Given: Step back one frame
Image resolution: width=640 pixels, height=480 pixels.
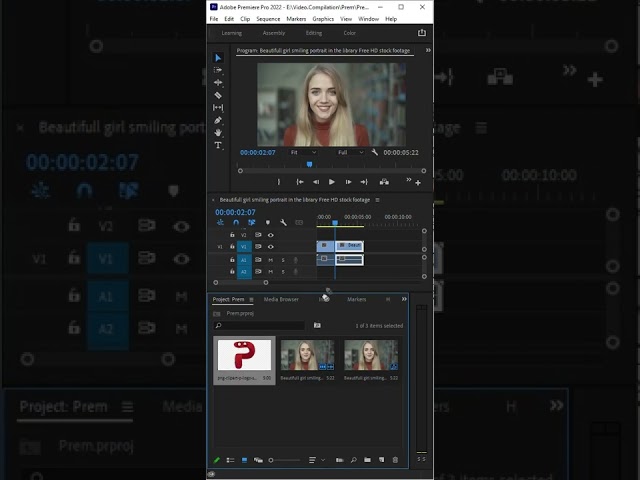Looking at the screenshot, I should click(x=316, y=182).
